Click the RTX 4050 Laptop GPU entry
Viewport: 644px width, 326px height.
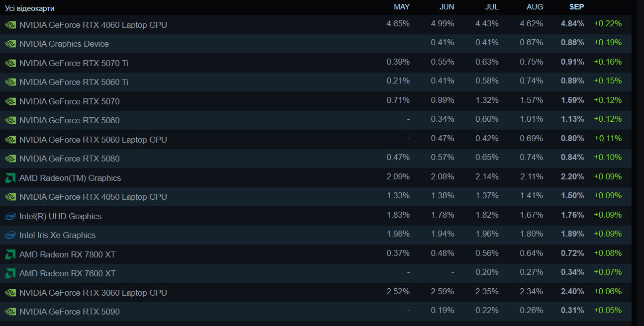coord(93,197)
